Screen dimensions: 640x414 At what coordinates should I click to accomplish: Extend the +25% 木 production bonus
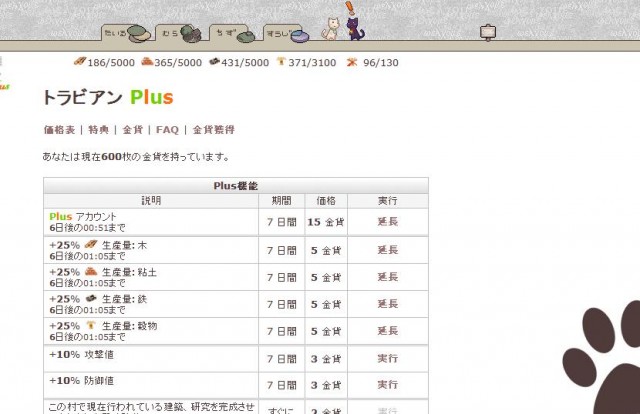387,250
